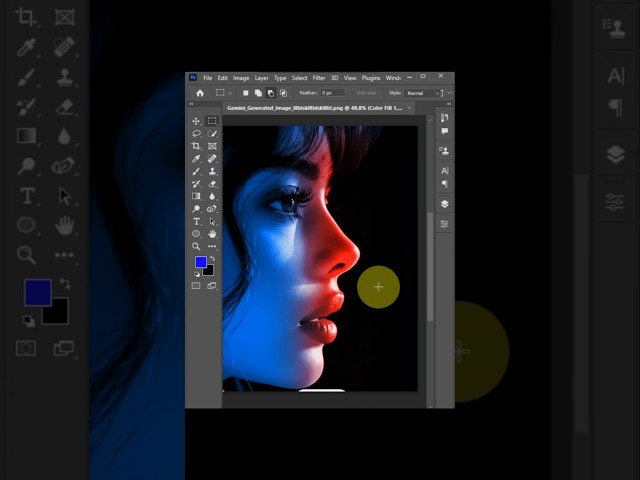
Task: Switch to the Gemini_Generated_Image document tab
Action: (315, 108)
